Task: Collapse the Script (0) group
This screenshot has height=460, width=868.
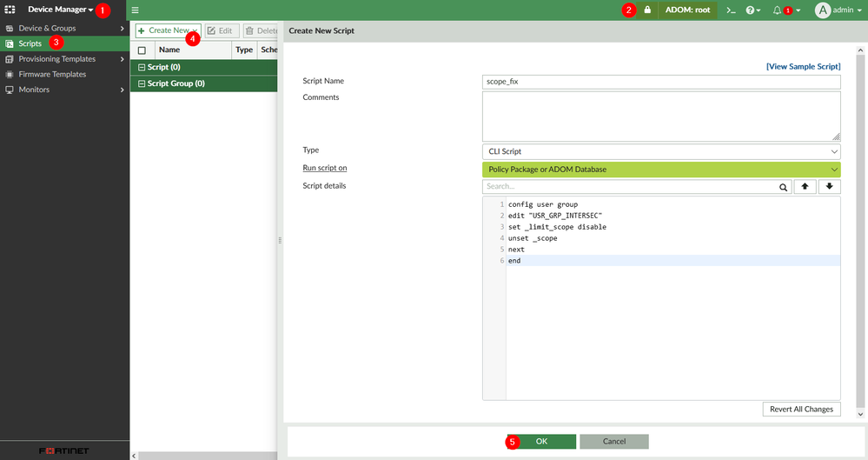Action: click(x=142, y=67)
